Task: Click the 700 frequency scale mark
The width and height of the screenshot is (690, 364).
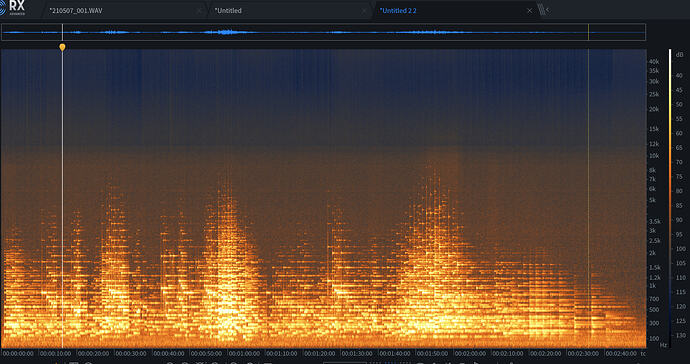Action: tap(654, 299)
